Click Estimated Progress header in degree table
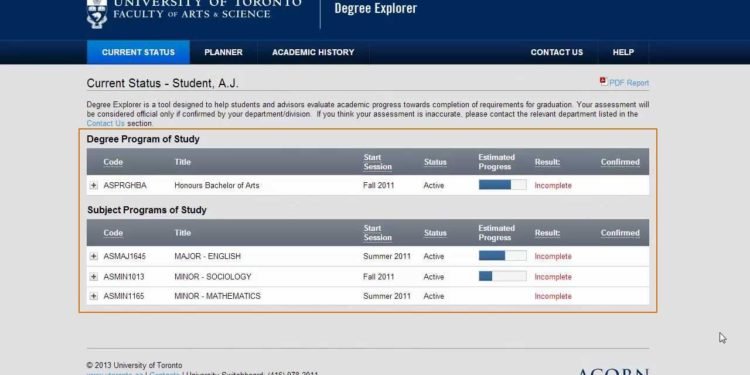The height and width of the screenshot is (375, 750). click(x=496, y=162)
